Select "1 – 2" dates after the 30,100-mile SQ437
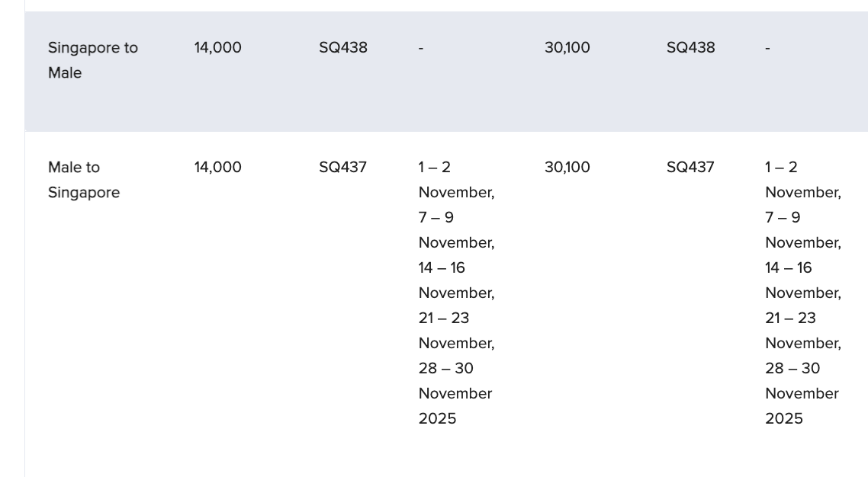This screenshot has height=477, width=868. 782,168
